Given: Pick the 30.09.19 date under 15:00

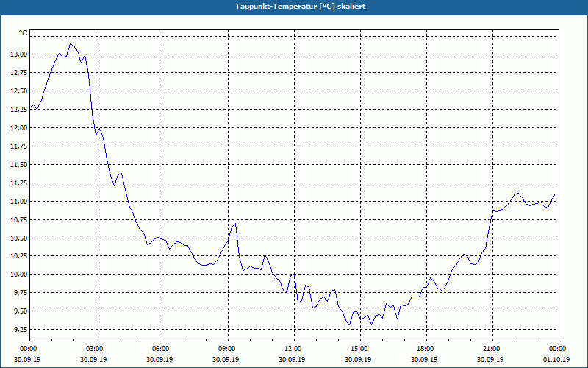Looking at the screenshot, I should [x=358, y=360].
